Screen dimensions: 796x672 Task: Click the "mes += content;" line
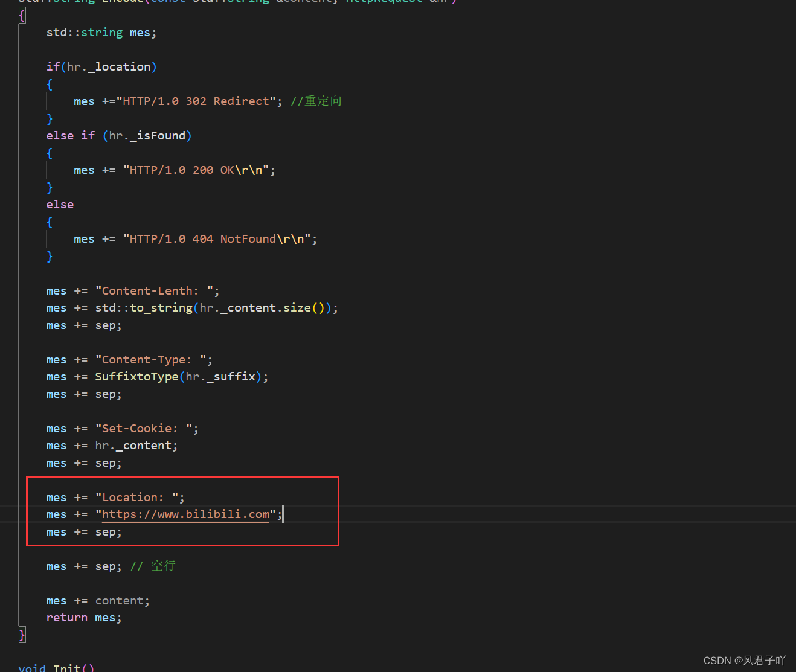(x=98, y=601)
